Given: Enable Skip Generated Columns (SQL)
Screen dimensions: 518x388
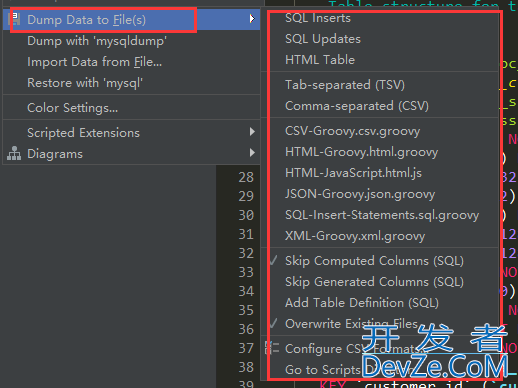Looking at the screenshot, I should pyautogui.click(x=374, y=282).
